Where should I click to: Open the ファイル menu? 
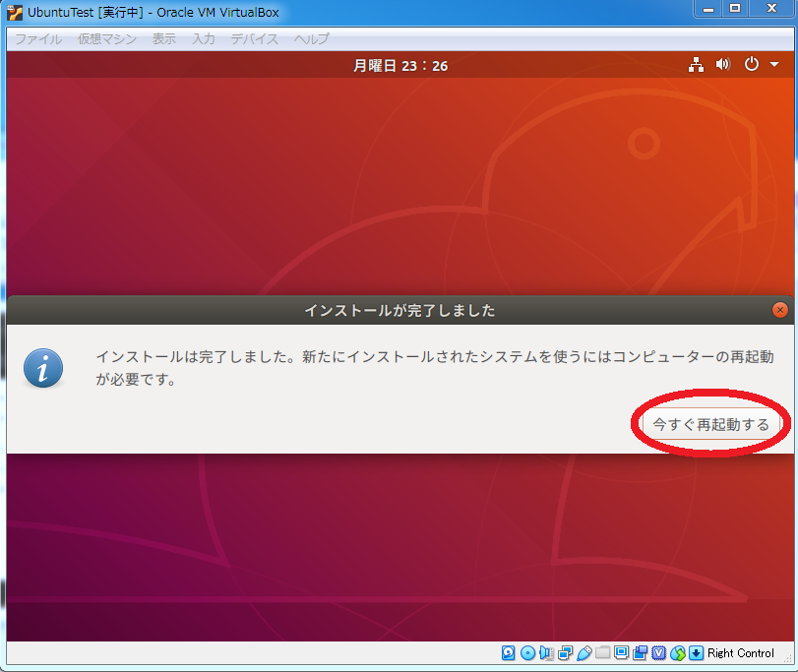(x=38, y=39)
